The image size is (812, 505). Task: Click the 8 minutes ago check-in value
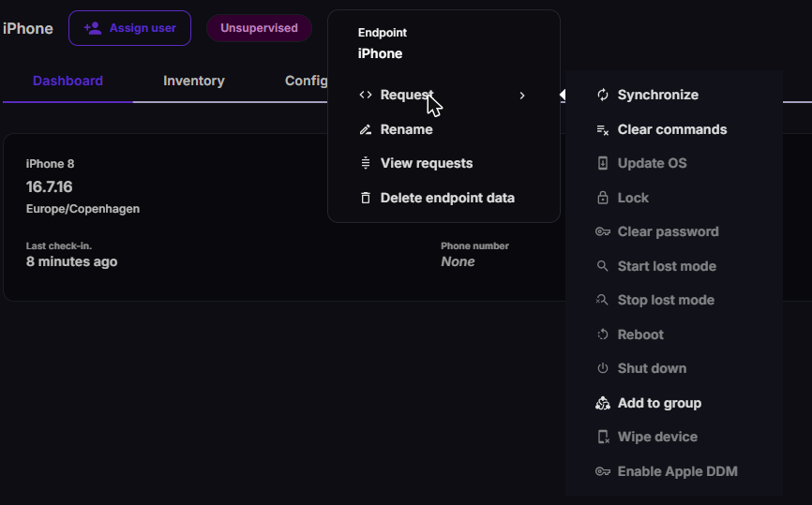[x=71, y=261]
